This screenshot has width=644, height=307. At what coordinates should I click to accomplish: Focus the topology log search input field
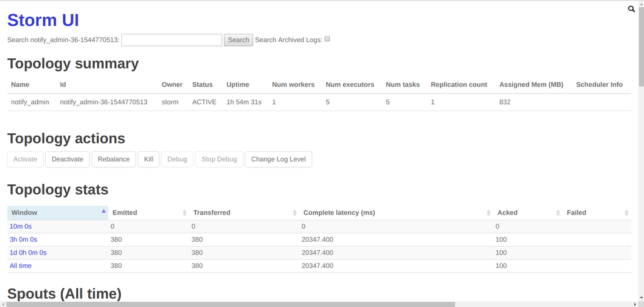coord(172,40)
